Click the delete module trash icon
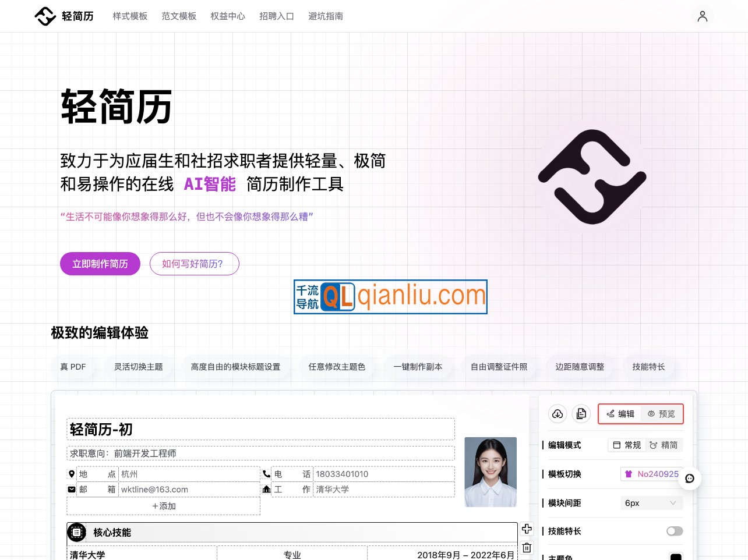Screen dimensions: 748x560 [x=527, y=547]
